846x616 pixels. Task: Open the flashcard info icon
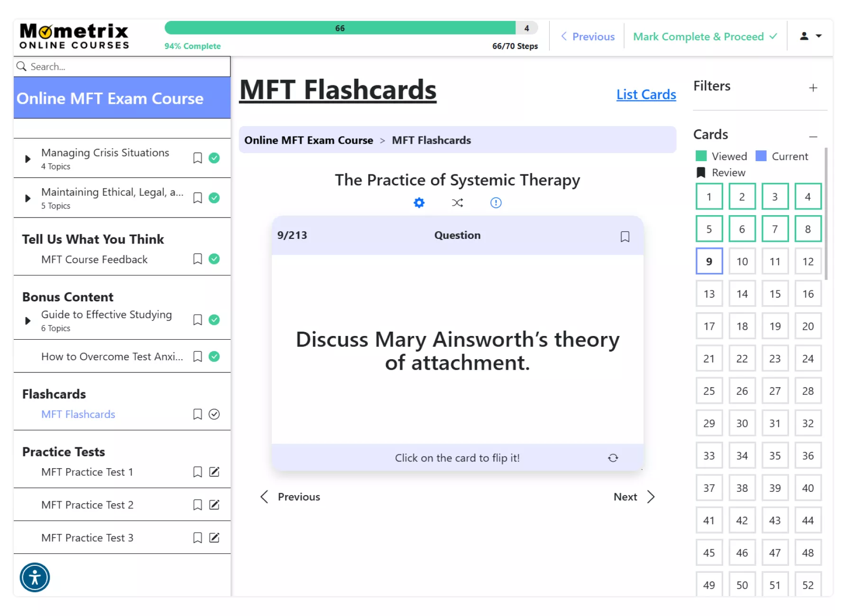coord(496,203)
